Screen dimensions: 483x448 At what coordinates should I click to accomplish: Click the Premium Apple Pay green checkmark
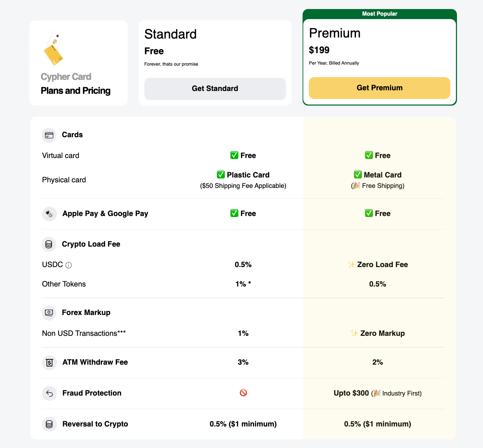coord(369,213)
